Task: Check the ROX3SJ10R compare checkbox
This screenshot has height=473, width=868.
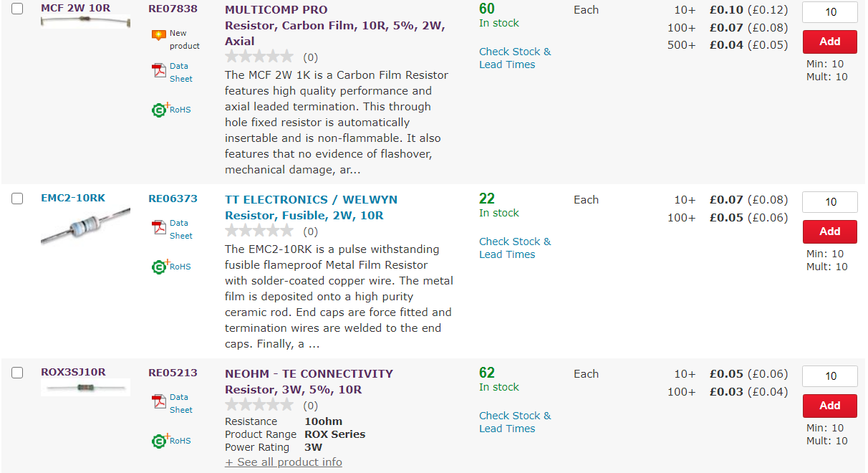Action: pyautogui.click(x=17, y=373)
